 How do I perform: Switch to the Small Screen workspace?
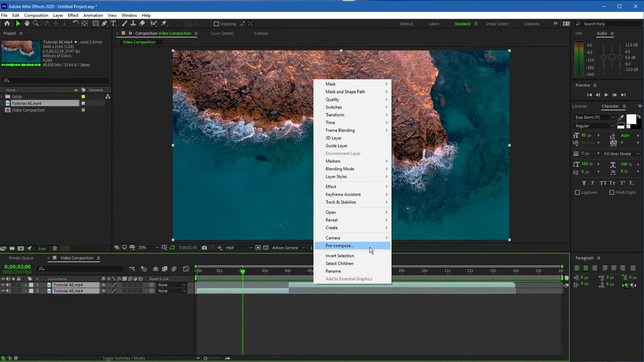497,24
